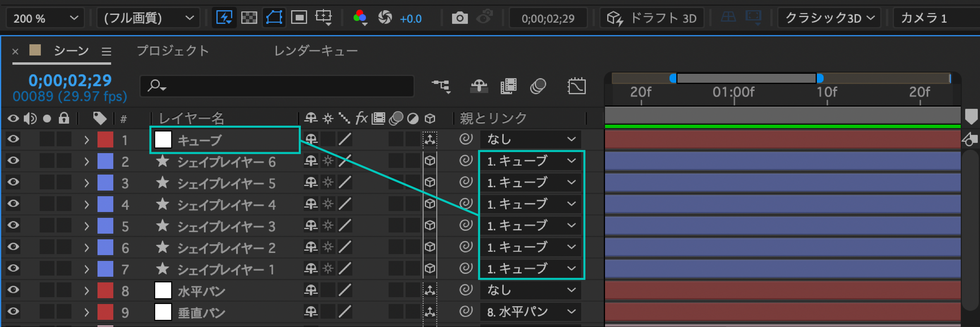Enable frame blending for all layers
The image size is (980, 327).
point(509,86)
